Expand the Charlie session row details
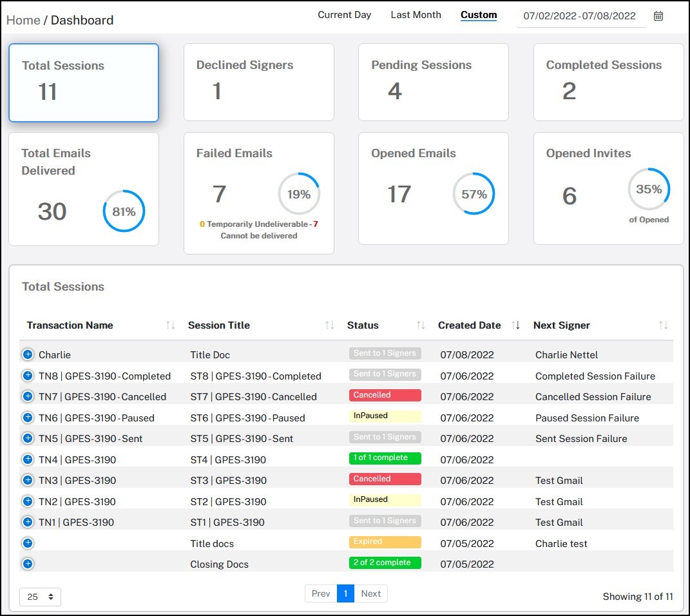The width and height of the screenshot is (690, 616). [x=27, y=354]
